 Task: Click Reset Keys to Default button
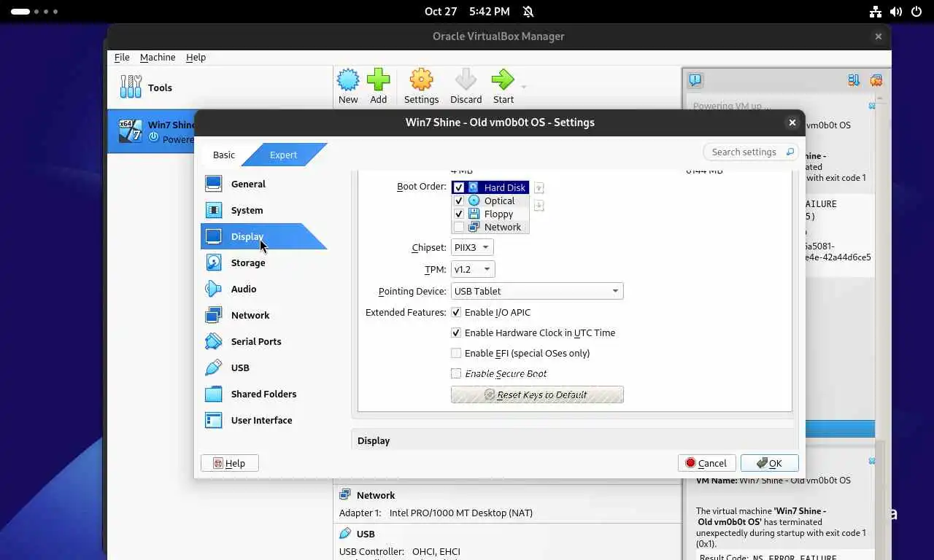pyautogui.click(x=537, y=394)
